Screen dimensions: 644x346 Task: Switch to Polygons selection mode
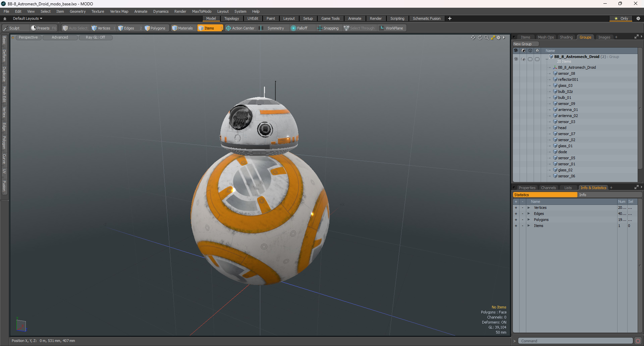point(157,28)
